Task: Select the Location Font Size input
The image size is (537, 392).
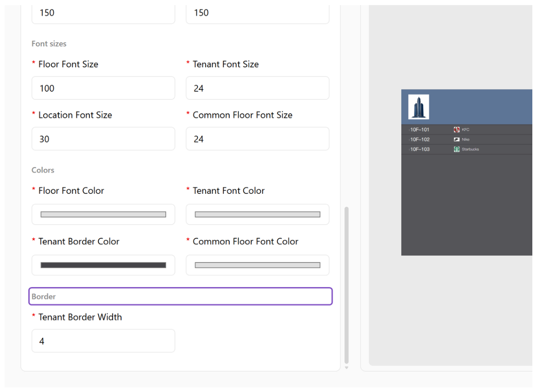Action: [x=103, y=138]
